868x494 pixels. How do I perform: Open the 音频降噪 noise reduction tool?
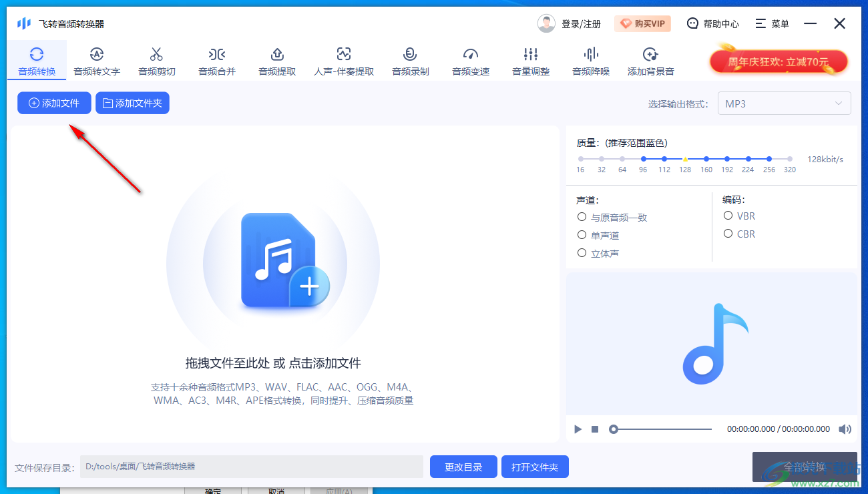590,60
